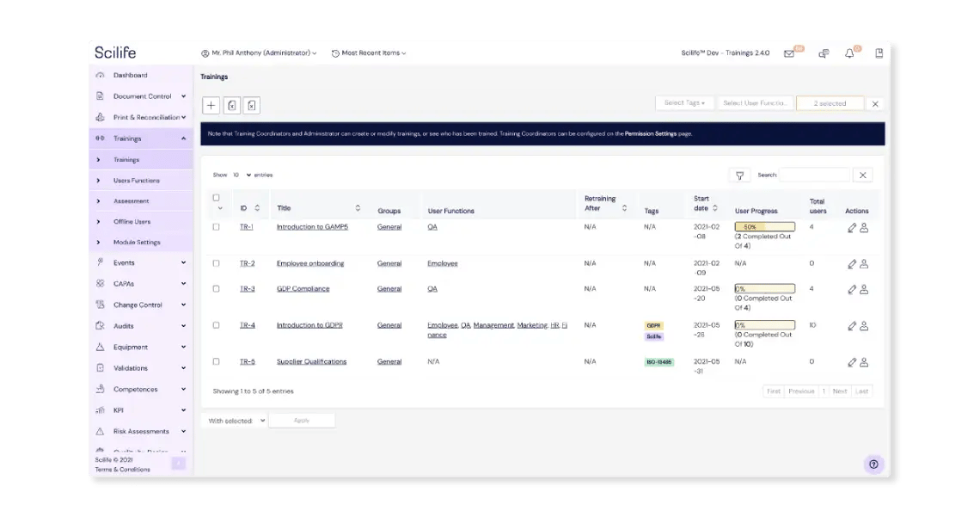Expand Document Control sidebar section

coord(141,96)
